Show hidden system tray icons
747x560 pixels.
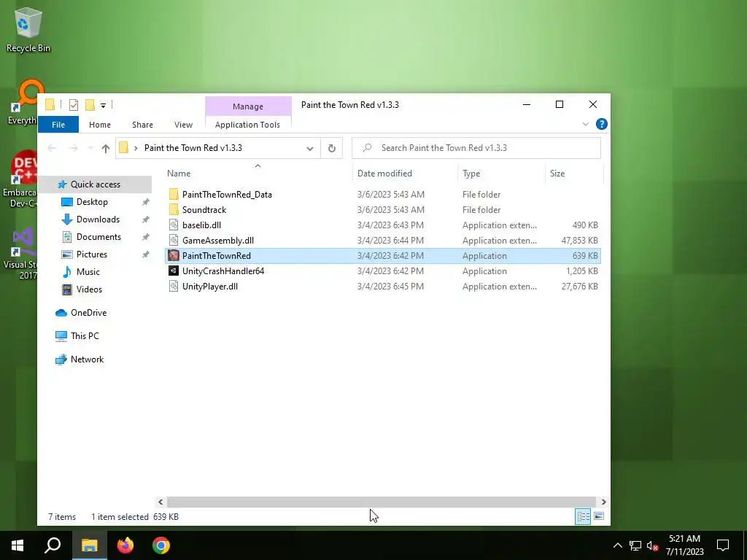[x=617, y=545]
